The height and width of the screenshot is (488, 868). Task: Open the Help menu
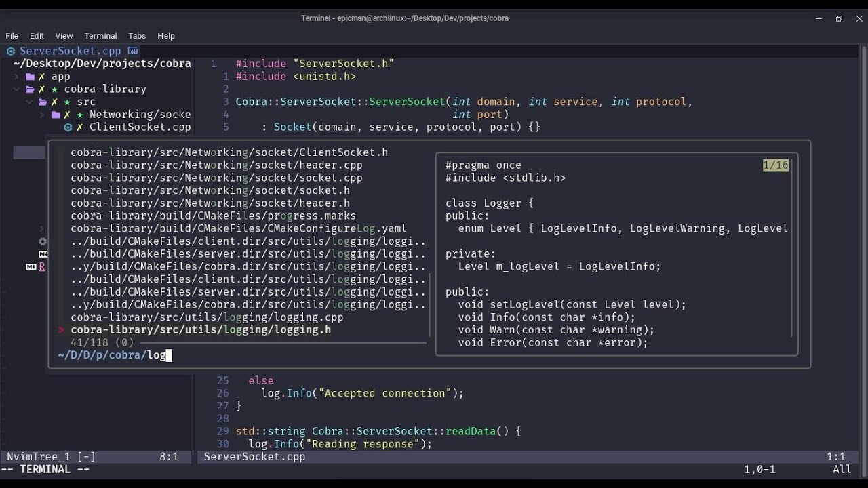point(166,36)
